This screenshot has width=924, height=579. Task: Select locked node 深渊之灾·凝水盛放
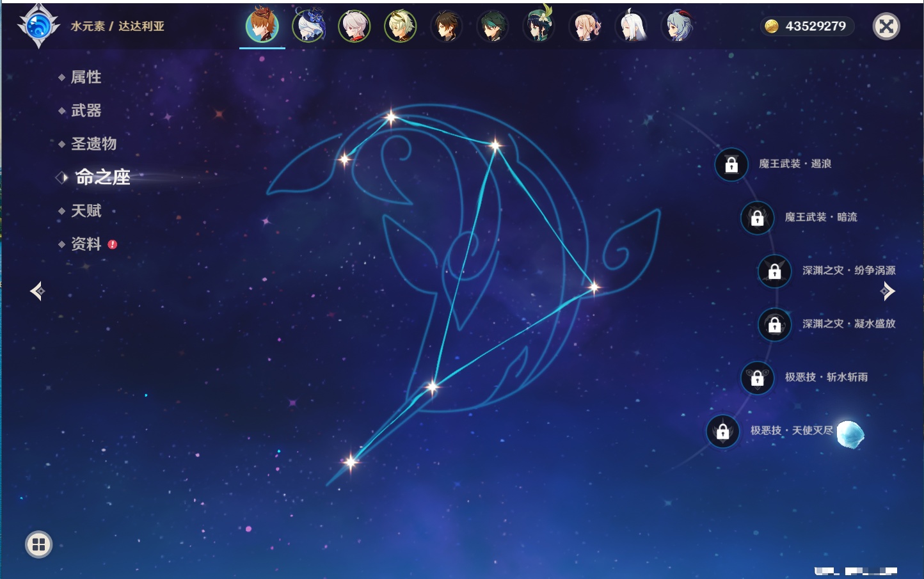point(774,324)
